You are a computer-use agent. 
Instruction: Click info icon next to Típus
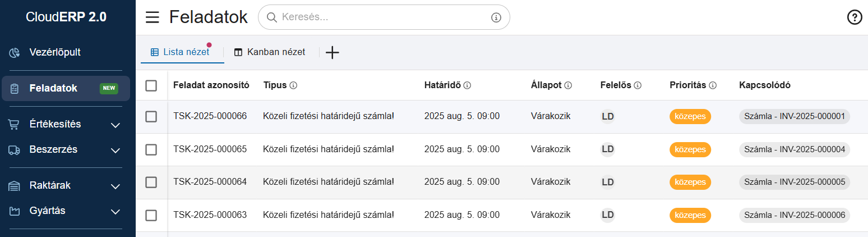pyautogui.click(x=293, y=85)
